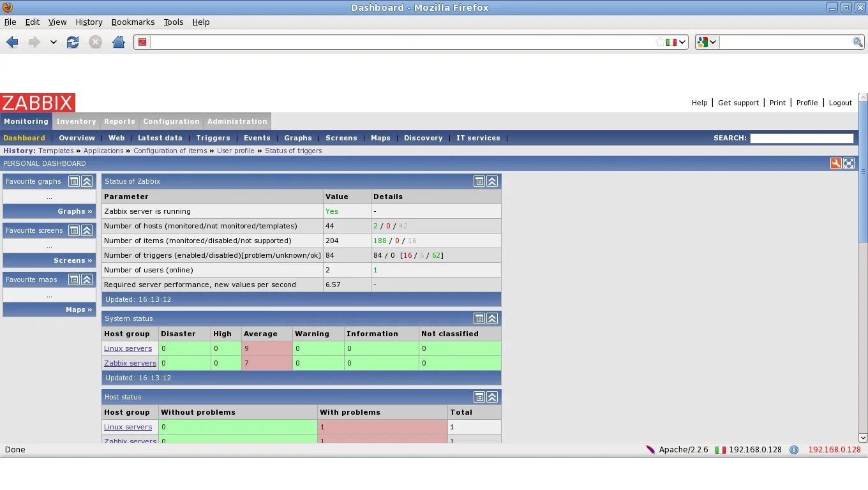868x490 pixels.
Task: Click the Screens » link in favourites
Action: point(73,260)
